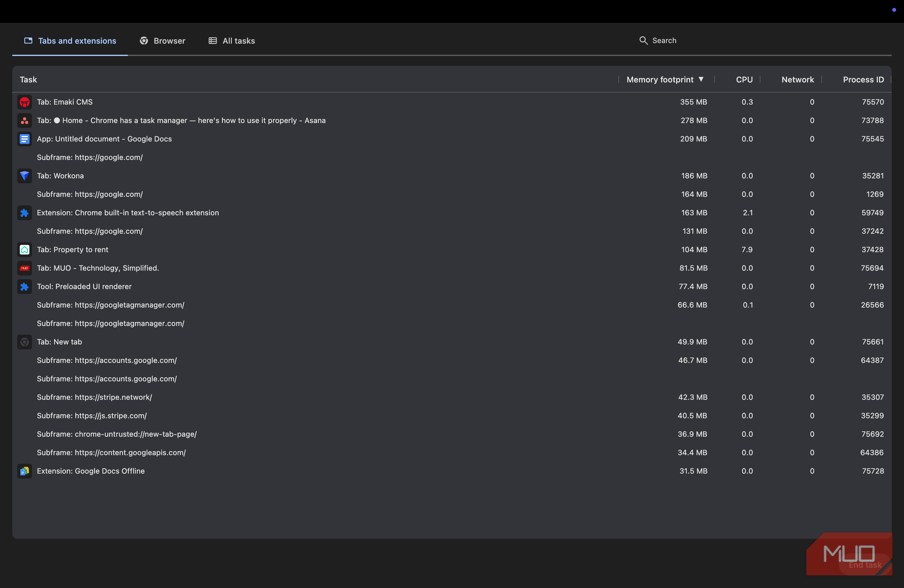Image resolution: width=904 pixels, height=588 pixels.
Task: Select 'Extension: Chrome built-in text-to-speech extension'
Action: coord(452,213)
